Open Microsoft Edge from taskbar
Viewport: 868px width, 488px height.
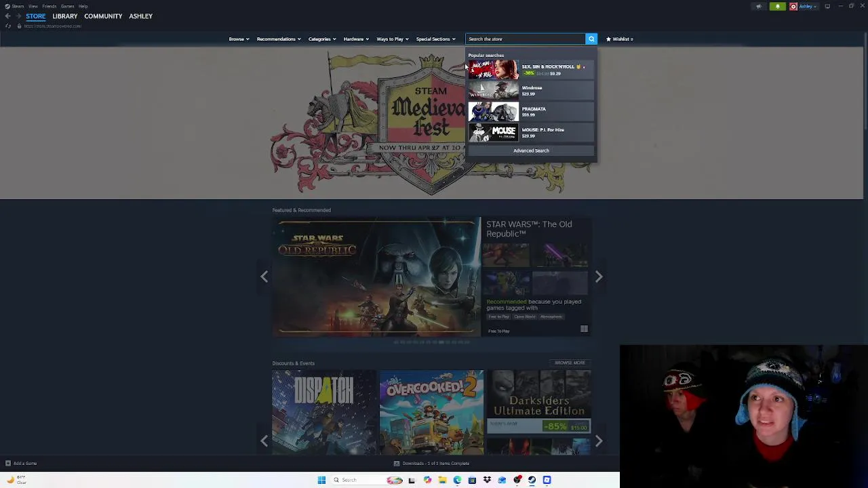click(x=457, y=480)
